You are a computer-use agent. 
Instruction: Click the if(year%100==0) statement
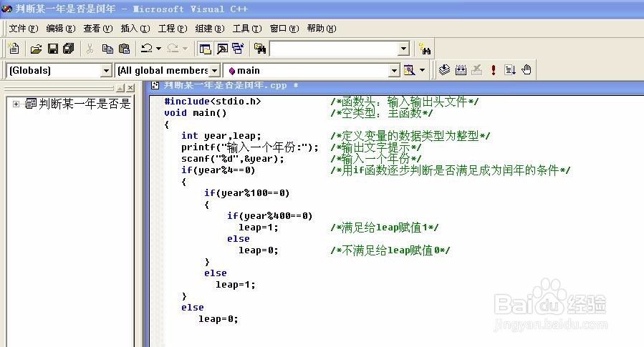[247, 193]
